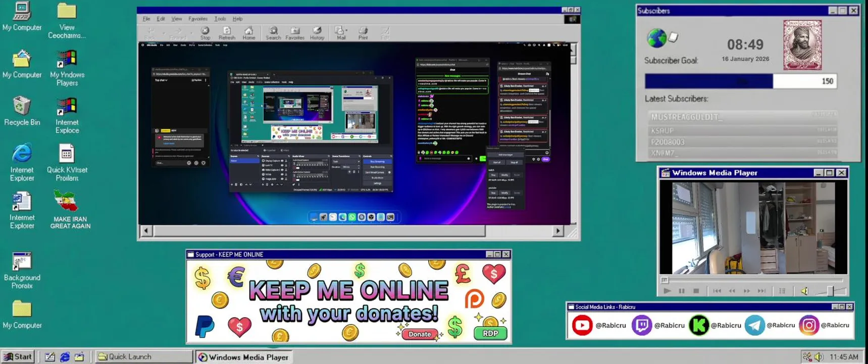Open the Favorites menu in menu bar

198,19
